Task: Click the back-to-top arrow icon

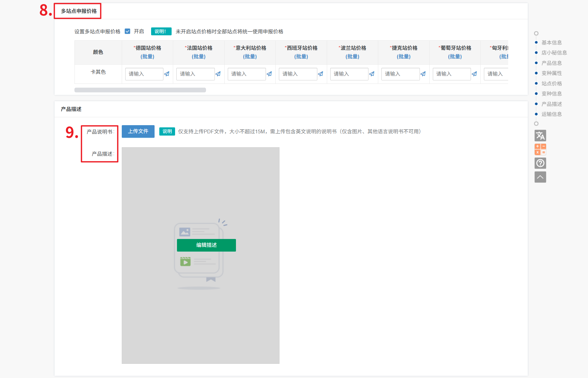Action: [x=540, y=177]
